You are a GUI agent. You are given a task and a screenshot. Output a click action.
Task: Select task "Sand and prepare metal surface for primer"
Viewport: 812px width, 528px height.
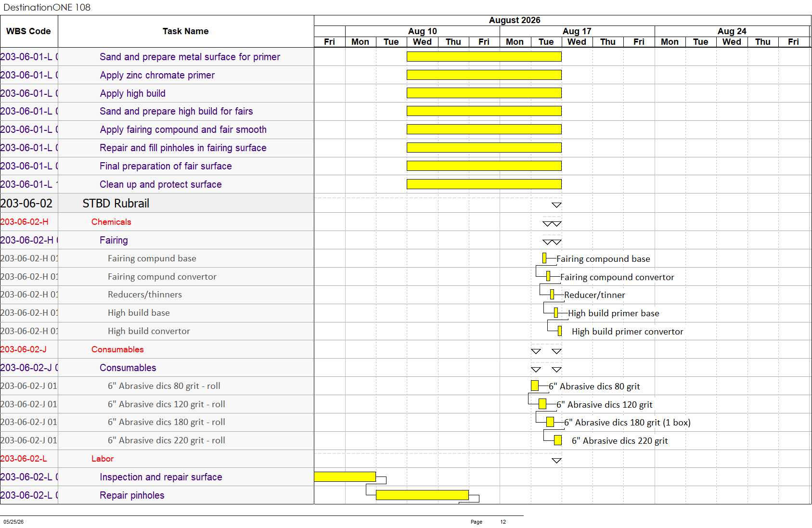190,57
